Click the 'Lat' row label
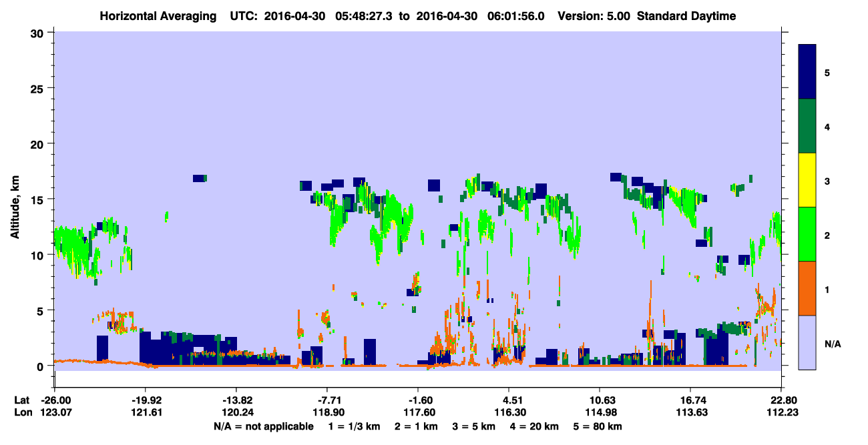Image resolution: width=868 pixels, height=445 pixels. click(x=22, y=400)
